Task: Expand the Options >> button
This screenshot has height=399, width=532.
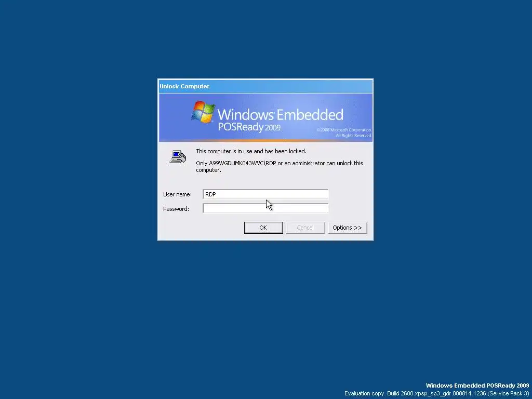Action: 348,228
